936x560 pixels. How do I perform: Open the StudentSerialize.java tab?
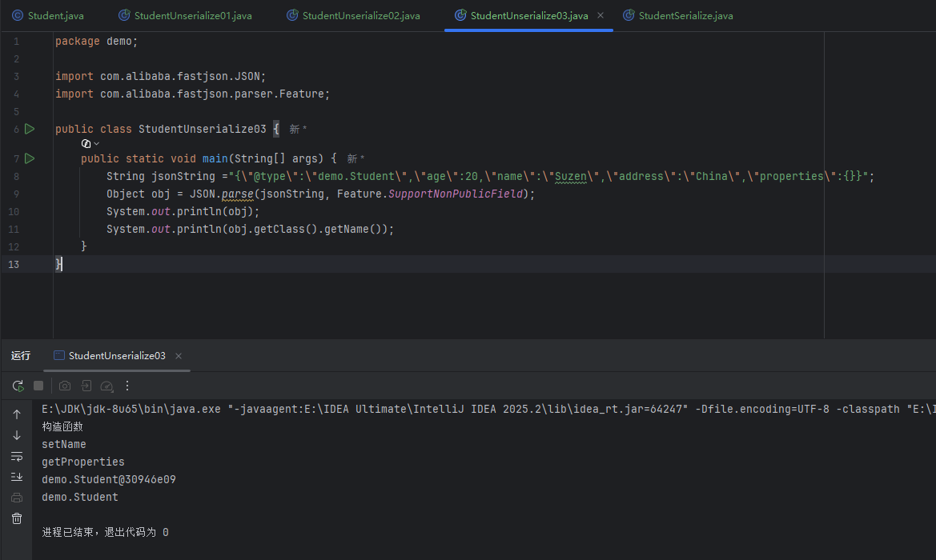pos(678,15)
